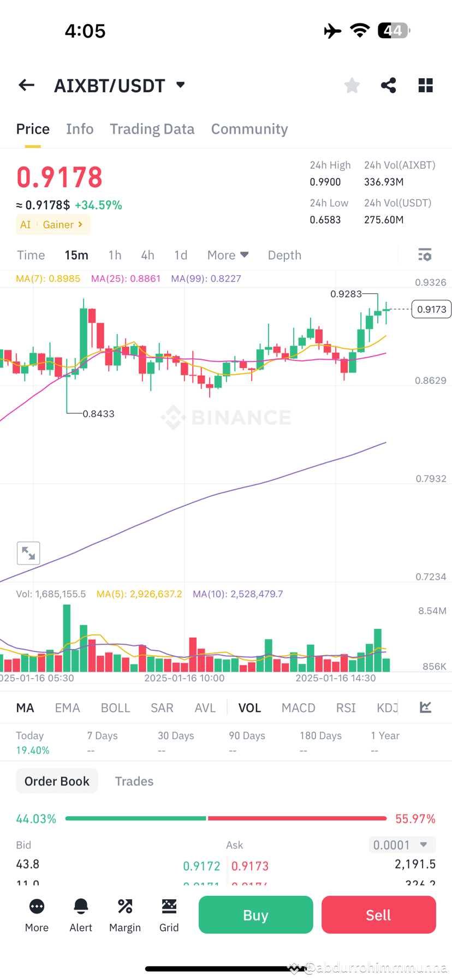Expand chart to fullscreen mode
Image resolution: width=452 pixels, height=980 pixels.
tap(28, 553)
